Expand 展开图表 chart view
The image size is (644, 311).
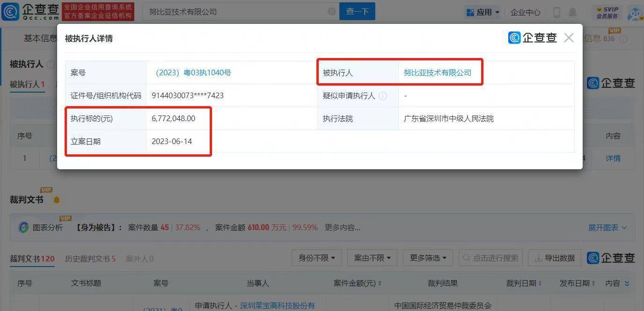[607, 228]
